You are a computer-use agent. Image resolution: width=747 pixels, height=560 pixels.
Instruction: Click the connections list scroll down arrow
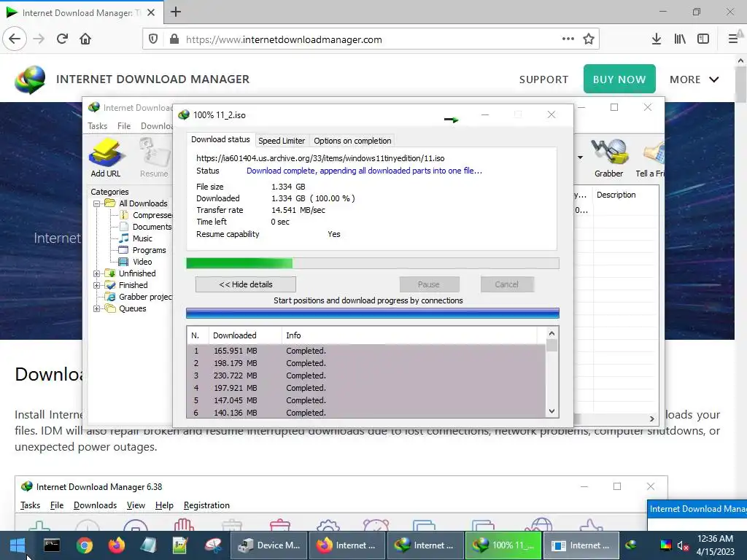551,411
